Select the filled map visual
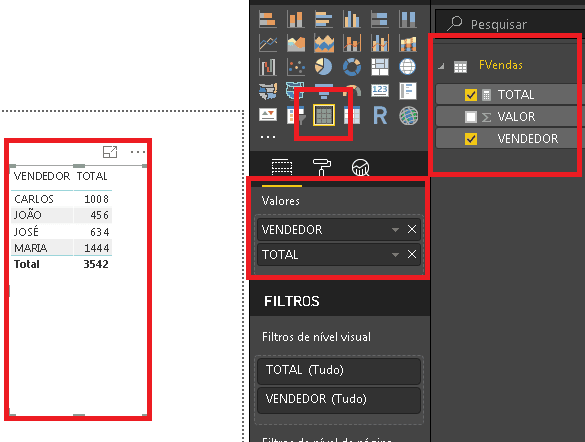The image size is (585, 442). (268, 91)
